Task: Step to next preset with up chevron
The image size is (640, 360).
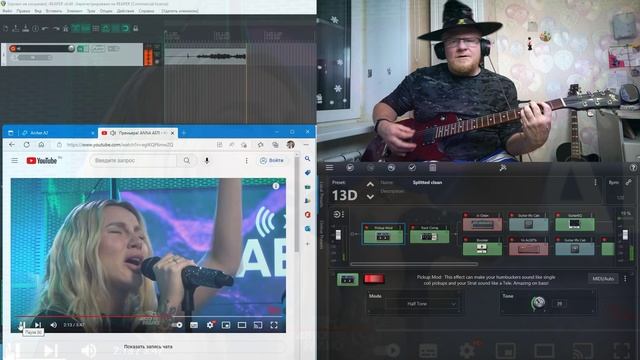Action: pyautogui.click(x=370, y=185)
